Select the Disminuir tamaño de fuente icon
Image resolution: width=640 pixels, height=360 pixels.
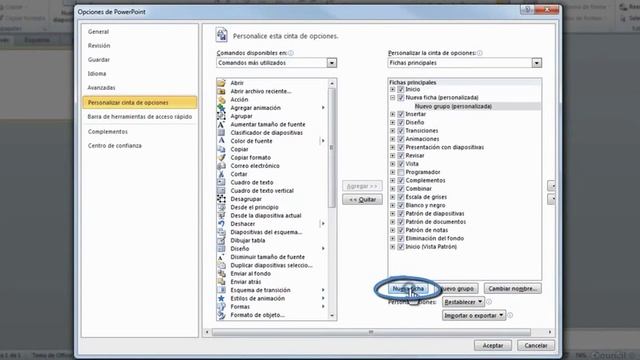(x=221, y=257)
